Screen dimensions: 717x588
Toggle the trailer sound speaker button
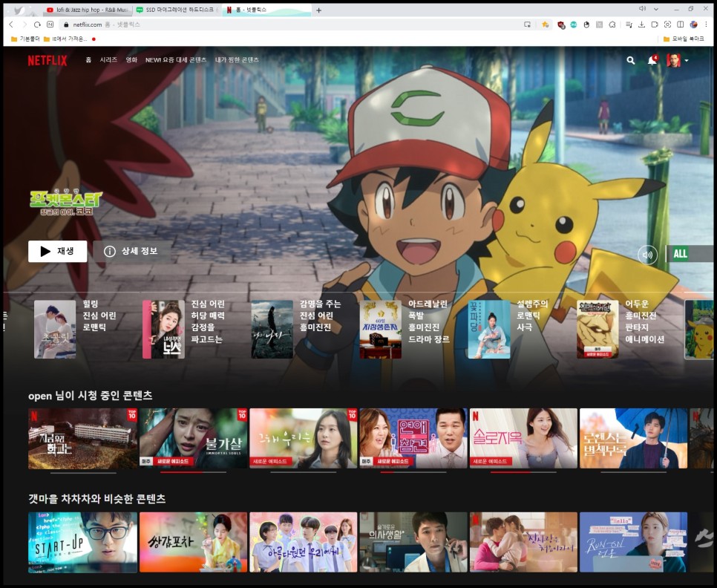(x=647, y=255)
